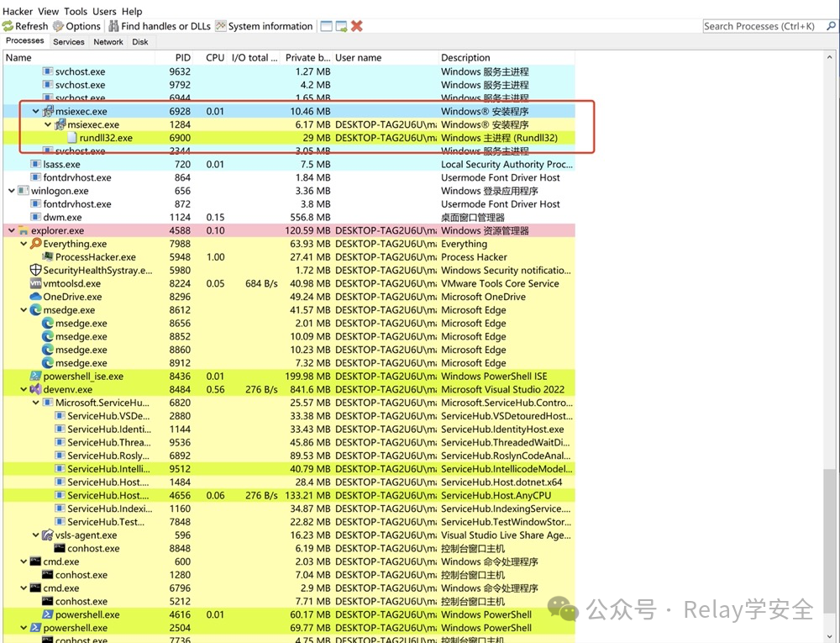This screenshot has height=643, width=840.
Task: Open Find handles or DLLs
Action: tap(160, 26)
